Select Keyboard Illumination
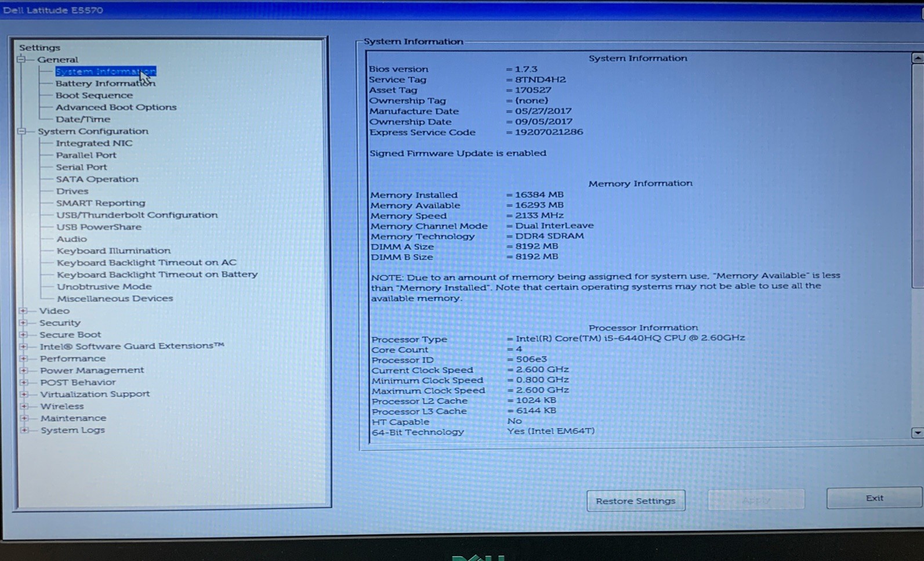924x561 pixels. (114, 251)
